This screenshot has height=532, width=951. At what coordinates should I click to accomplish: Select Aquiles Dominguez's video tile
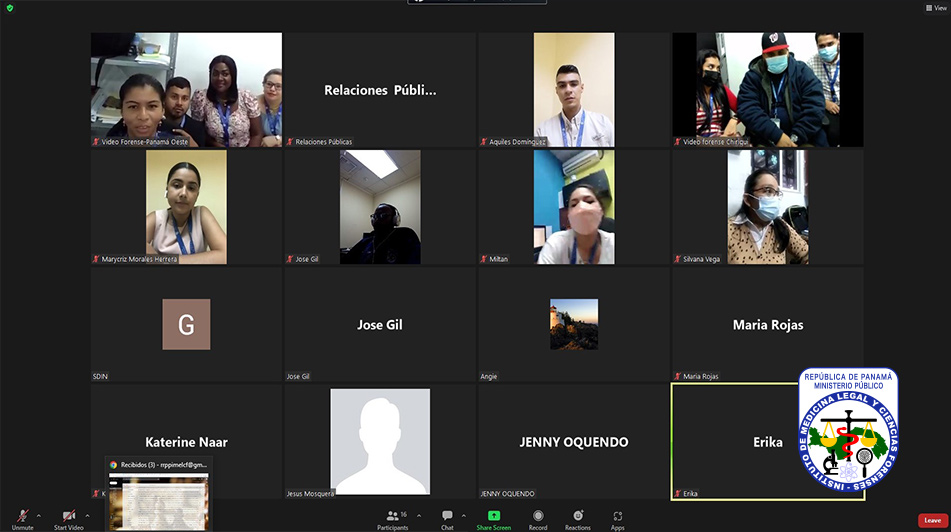pyautogui.click(x=574, y=90)
